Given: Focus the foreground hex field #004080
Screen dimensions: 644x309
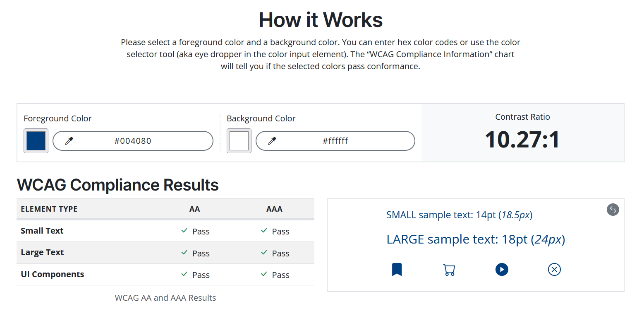Looking at the screenshot, I should coord(133,141).
